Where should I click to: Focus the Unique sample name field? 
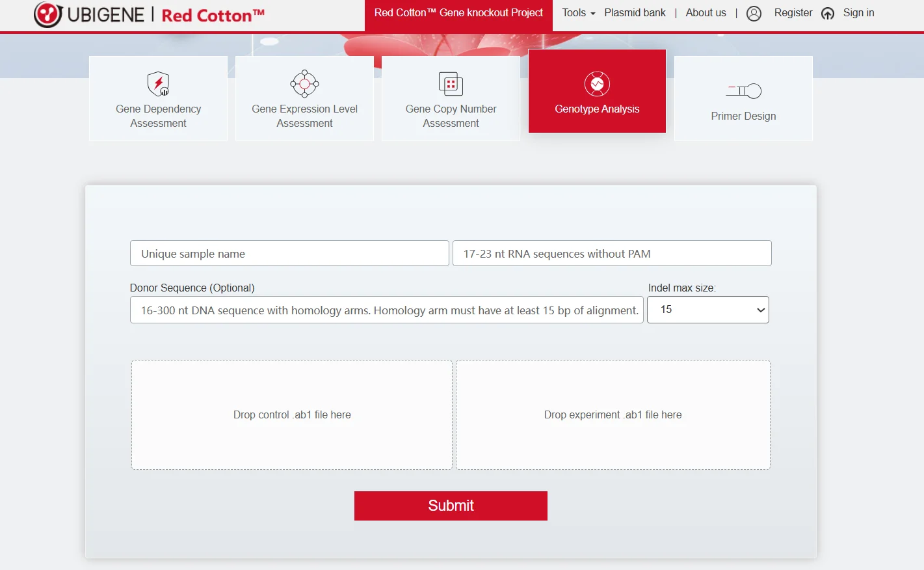coord(289,254)
